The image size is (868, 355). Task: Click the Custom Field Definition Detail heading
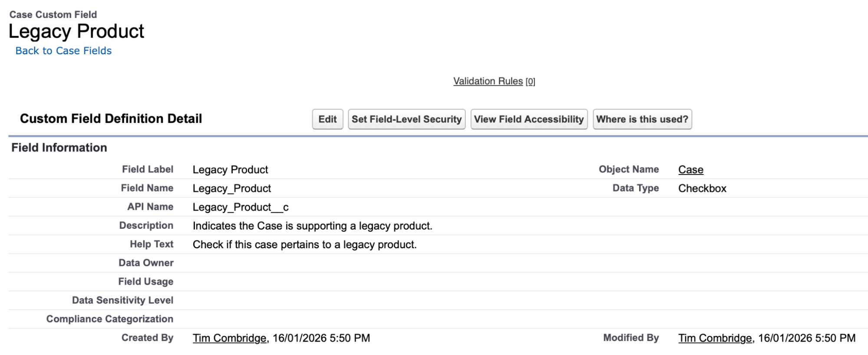[x=111, y=118]
